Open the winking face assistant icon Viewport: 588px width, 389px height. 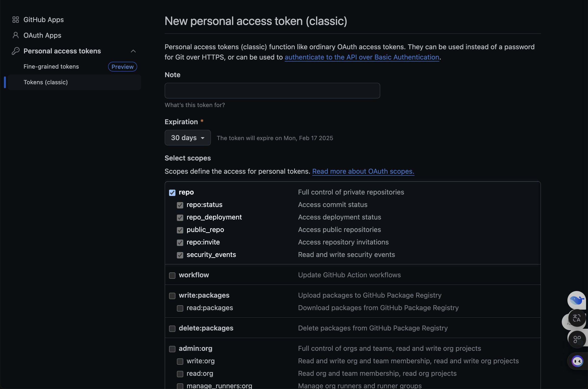click(577, 361)
